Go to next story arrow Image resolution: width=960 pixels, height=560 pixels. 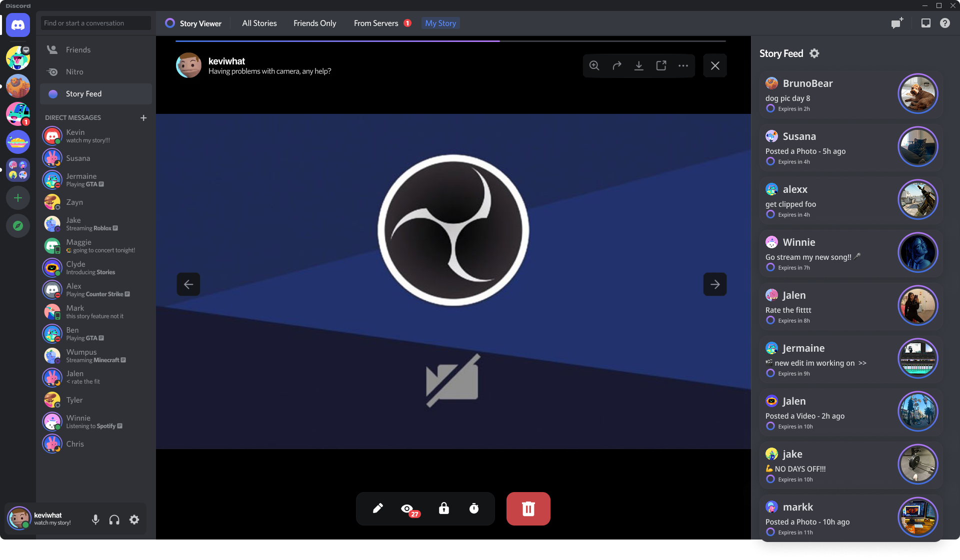[715, 284]
